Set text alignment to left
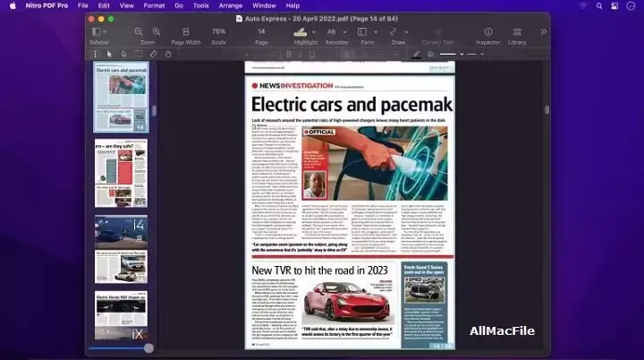Viewport: 644px width, 360px height. tap(347, 54)
